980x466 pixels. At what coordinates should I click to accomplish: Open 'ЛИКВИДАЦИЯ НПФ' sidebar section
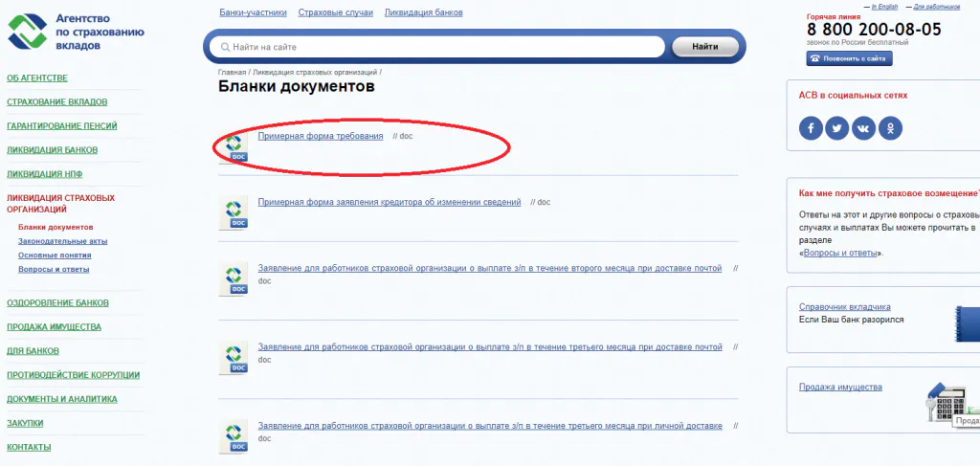[44, 173]
